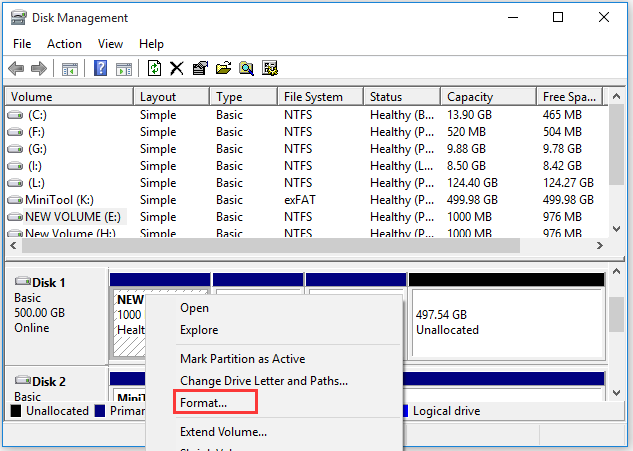Click 13.90 GB capacity of C:
This screenshot has height=451, width=633.
(469, 115)
